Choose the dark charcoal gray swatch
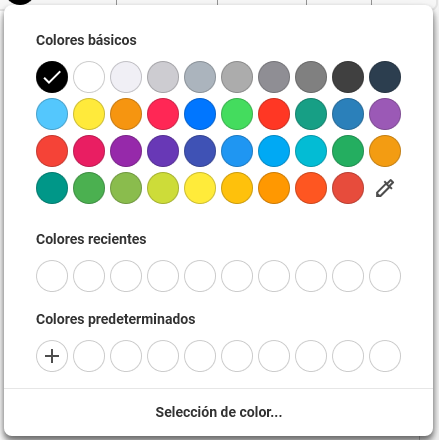The image size is (439, 440). (348, 77)
